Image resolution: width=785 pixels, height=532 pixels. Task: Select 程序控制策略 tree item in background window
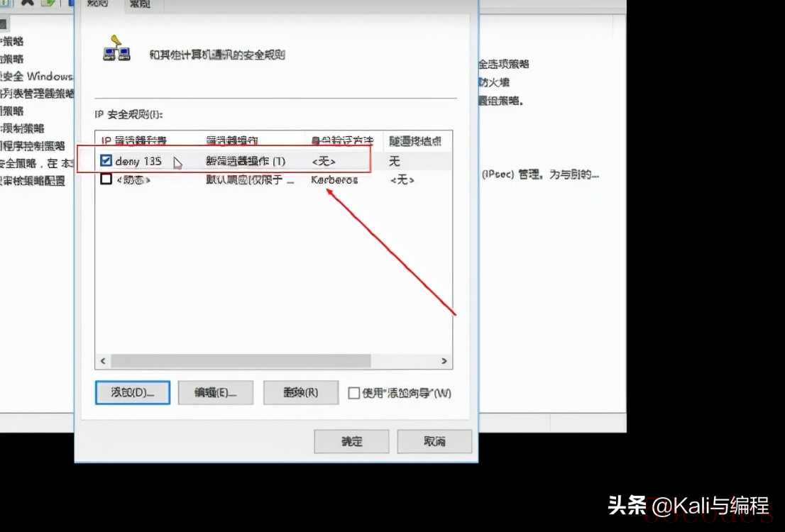(x=33, y=145)
